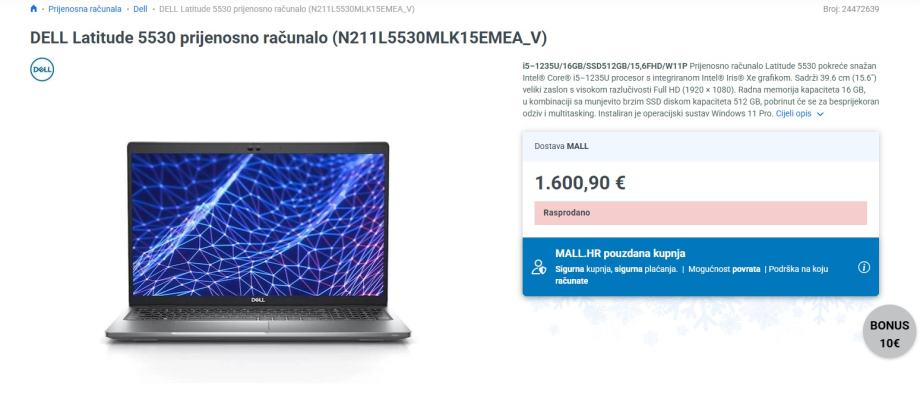920x415 pixels.
Task: Select the DELL Latitude 5530 breadcrumb item
Action: tap(287, 9)
